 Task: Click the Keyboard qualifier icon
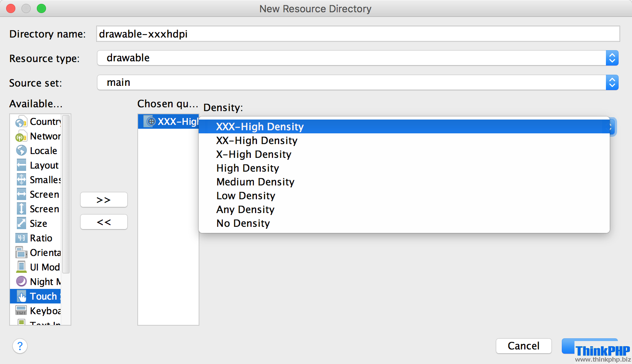(x=21, y=311)
